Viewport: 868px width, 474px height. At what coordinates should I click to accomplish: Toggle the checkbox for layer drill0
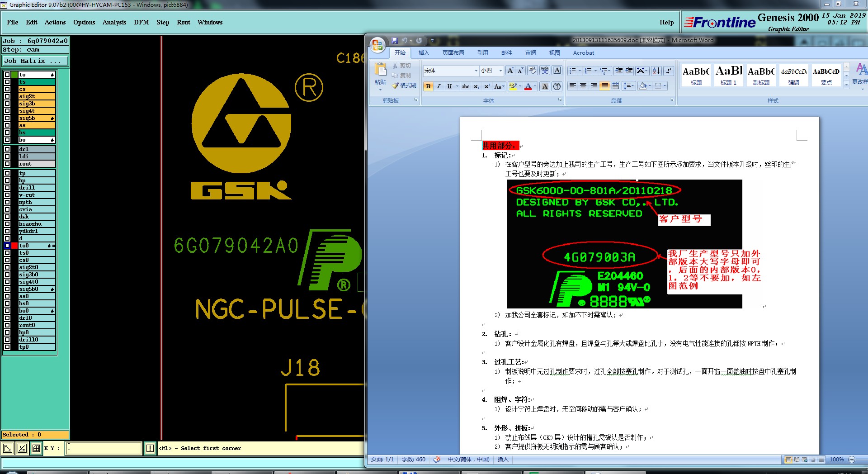click(7, 340)
